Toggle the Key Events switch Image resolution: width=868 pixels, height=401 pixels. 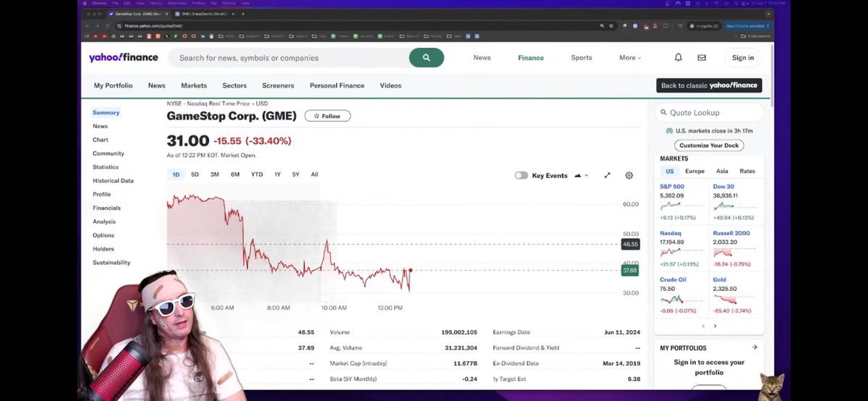point(521,175)
